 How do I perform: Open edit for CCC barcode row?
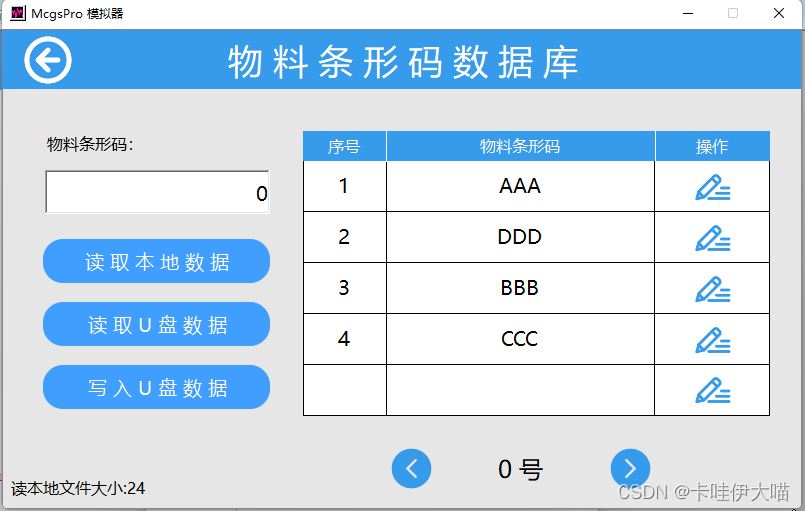click(712, 340)
